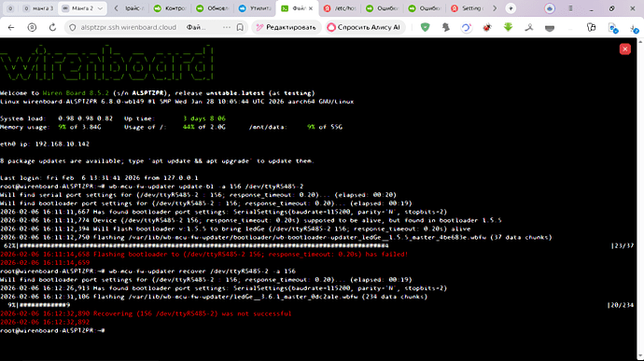Click the Up time '3 days 8:06' value

coord(204,118)
